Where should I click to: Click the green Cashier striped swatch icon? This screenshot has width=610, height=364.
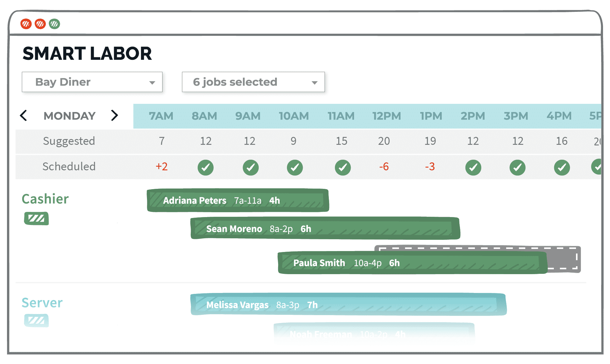[x=36, y=218]
